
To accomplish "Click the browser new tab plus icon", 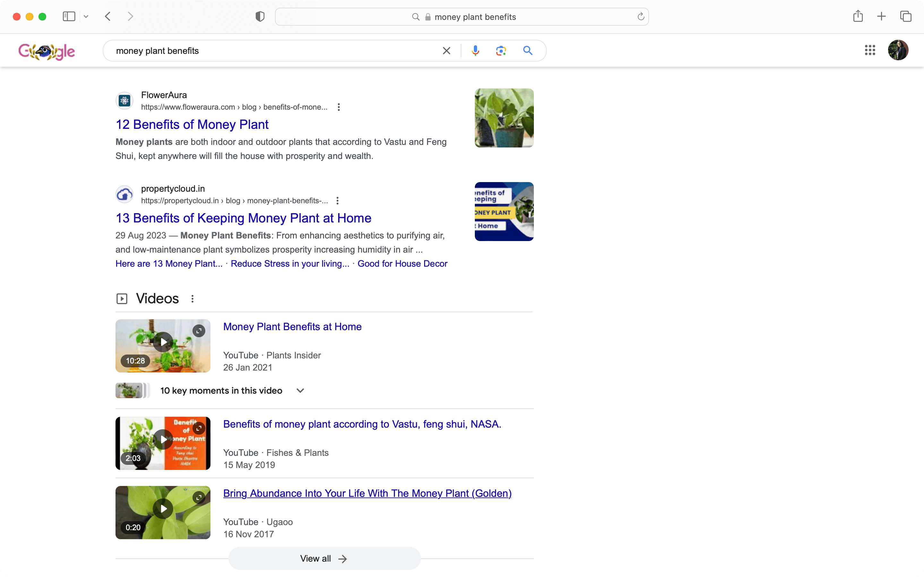I will 881,17.
